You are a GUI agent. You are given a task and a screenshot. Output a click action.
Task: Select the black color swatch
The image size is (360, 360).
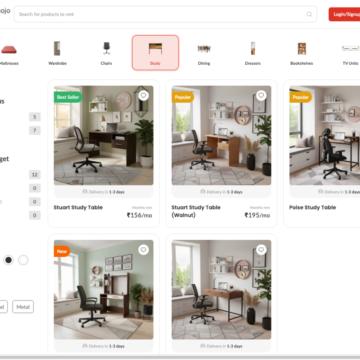(x=9, y=260)
